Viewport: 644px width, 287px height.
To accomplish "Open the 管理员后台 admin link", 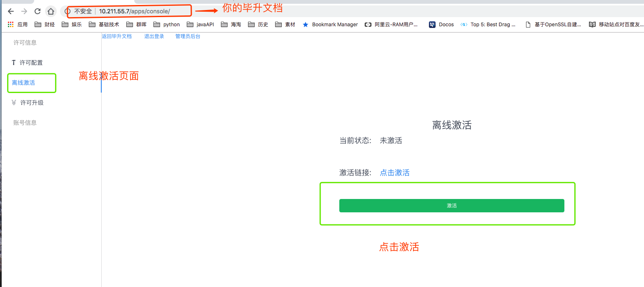I will click(x=188, y=36).
